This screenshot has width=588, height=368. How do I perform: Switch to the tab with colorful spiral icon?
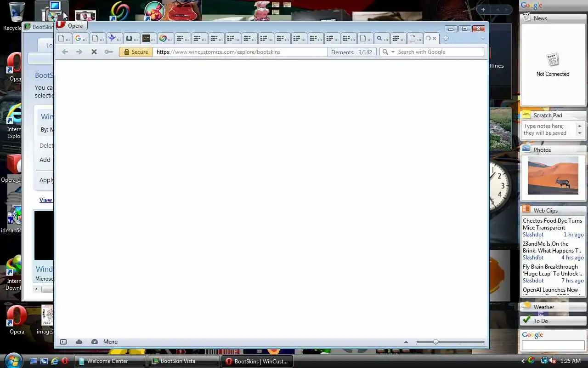tap(165, 38)
